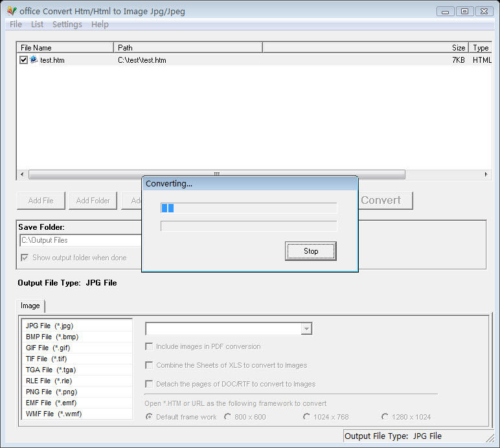Click the Add Folder button
This screenshot has height=448, width=500.
(x=93, y=201)
